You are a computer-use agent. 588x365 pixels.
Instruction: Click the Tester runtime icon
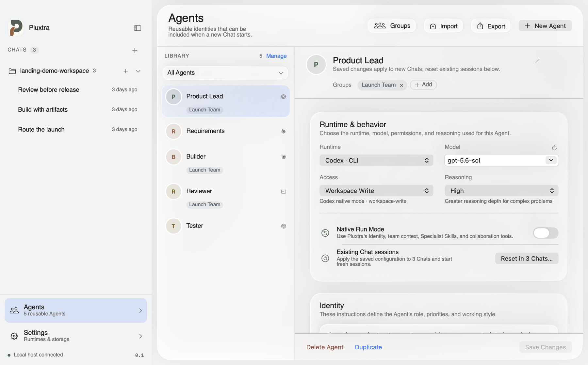(x=284, y=226)
